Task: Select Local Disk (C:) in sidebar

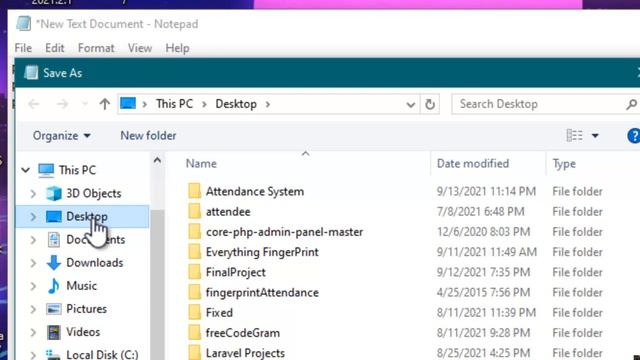Action: [x=102, y=355]
